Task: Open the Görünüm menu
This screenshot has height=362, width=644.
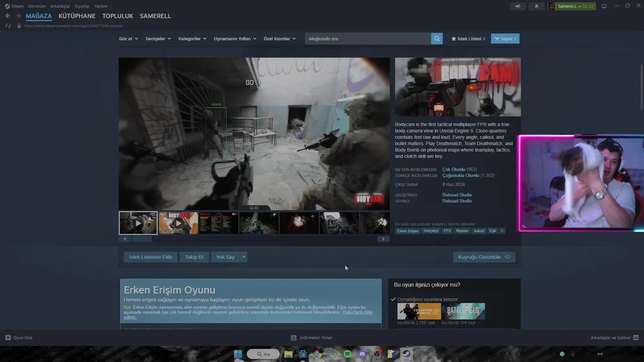Action: 37,6
